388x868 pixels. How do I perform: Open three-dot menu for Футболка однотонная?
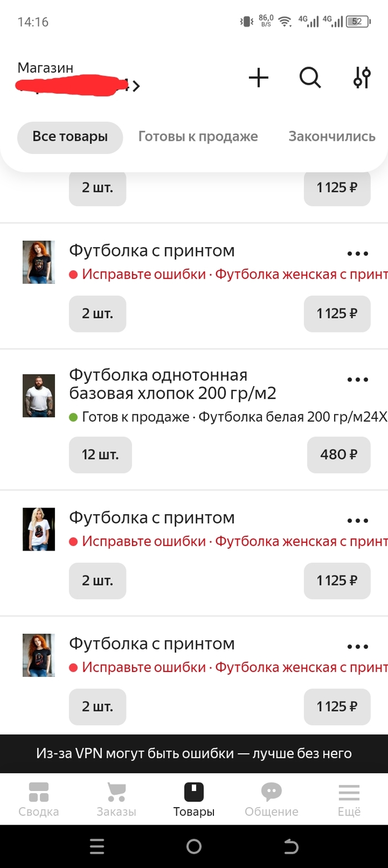point(358,380)
